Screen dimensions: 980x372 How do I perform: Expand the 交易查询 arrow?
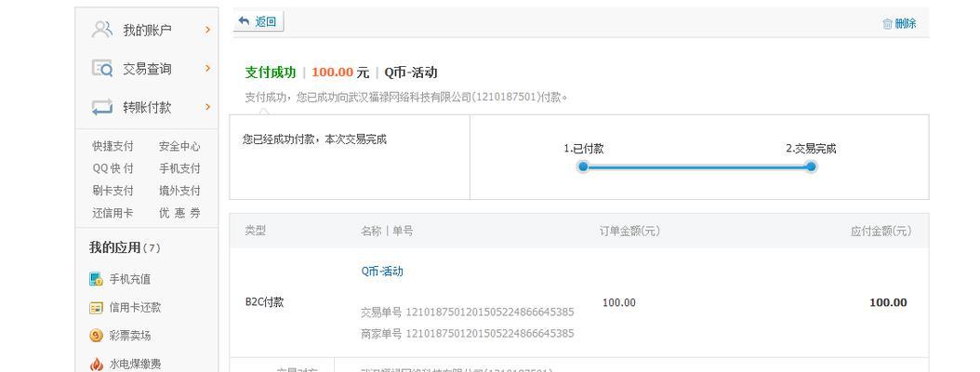[208, 68]
